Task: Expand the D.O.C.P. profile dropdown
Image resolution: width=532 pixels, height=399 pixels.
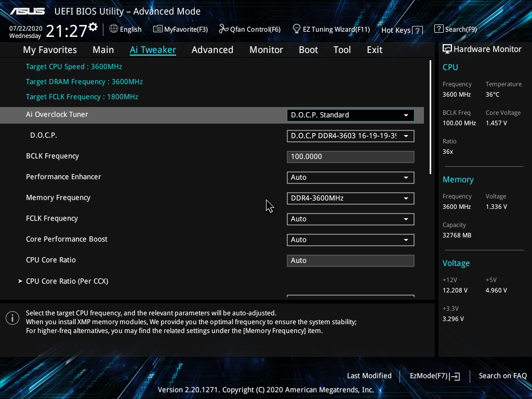Action: [x=350, y=136]
